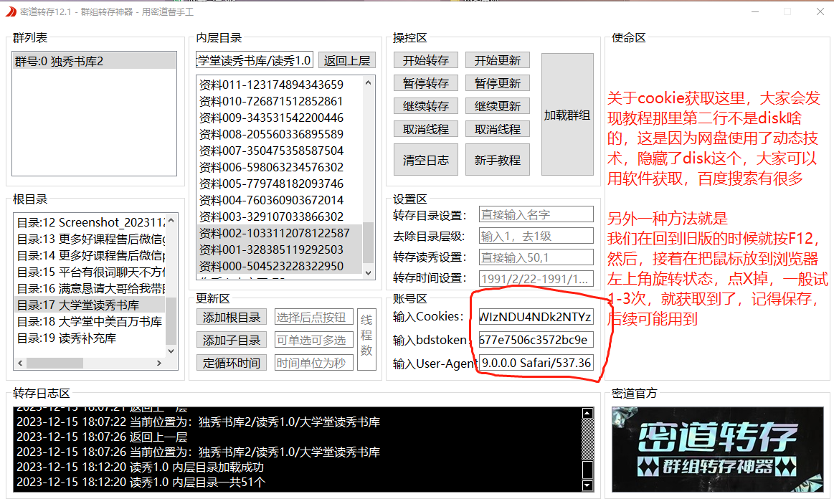Screen dimensions: 834x504
Task: Focus the 转存读秀设置 input field
Action: pyautogui.click(x=536, y=257)
